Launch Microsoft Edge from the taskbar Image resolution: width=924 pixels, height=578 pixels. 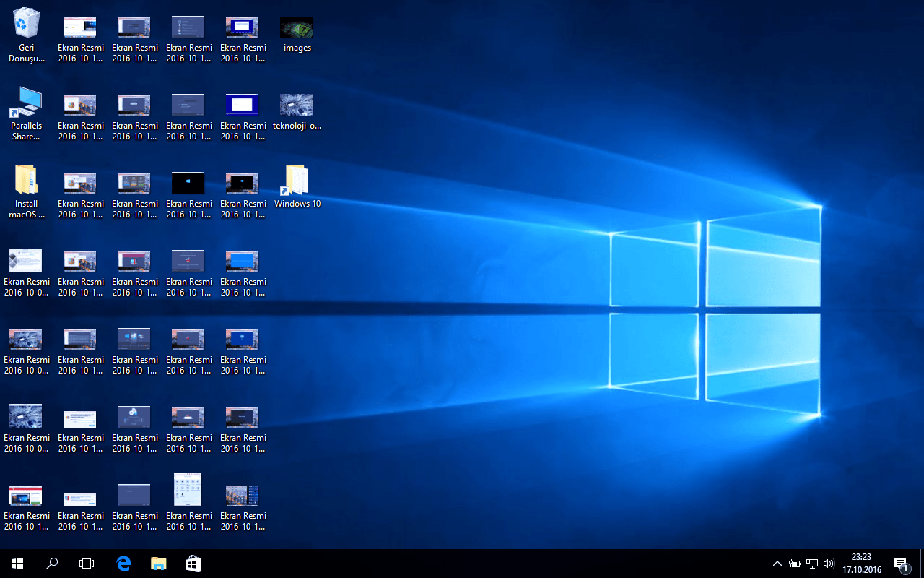(123, 564)
